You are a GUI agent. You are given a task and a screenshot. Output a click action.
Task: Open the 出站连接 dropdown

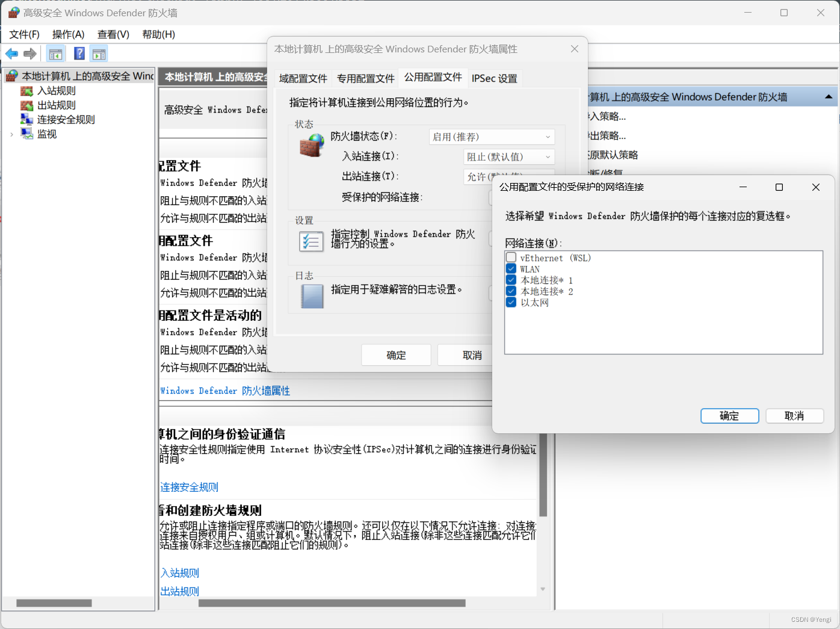[x=479, y=176]
